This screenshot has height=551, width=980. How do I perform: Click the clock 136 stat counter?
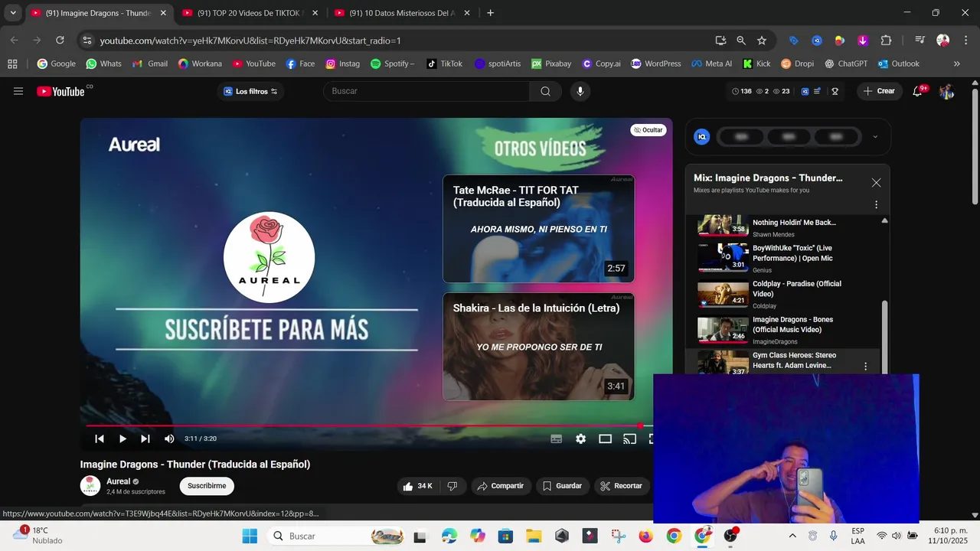click(742, 91)
